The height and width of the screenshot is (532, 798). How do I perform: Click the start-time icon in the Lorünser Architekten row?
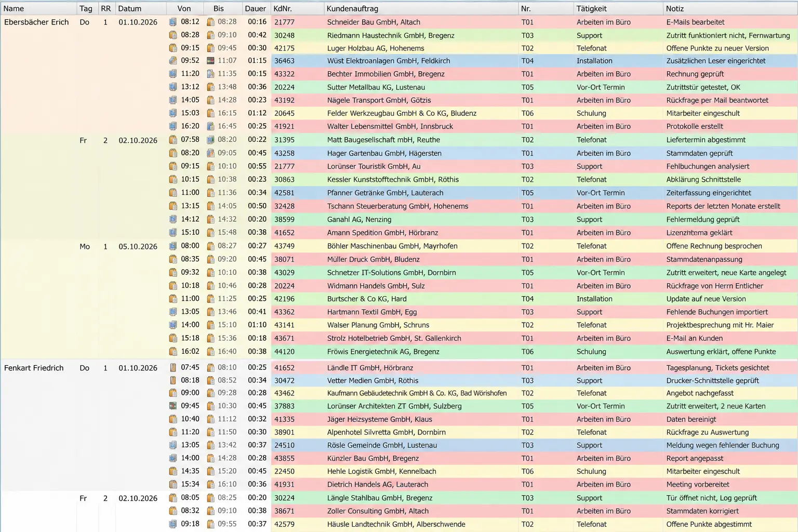173,406
